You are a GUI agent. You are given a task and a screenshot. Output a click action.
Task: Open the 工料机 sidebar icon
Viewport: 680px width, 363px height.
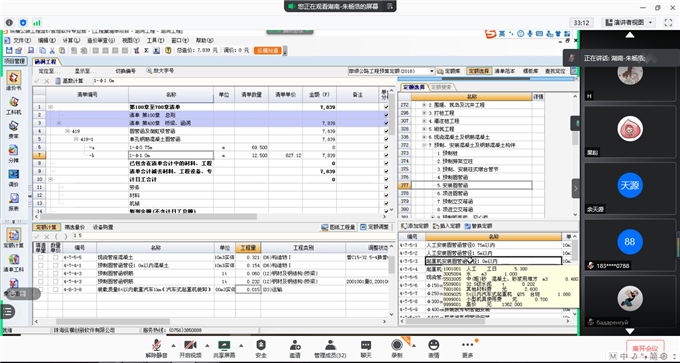[x=14, y=102]
